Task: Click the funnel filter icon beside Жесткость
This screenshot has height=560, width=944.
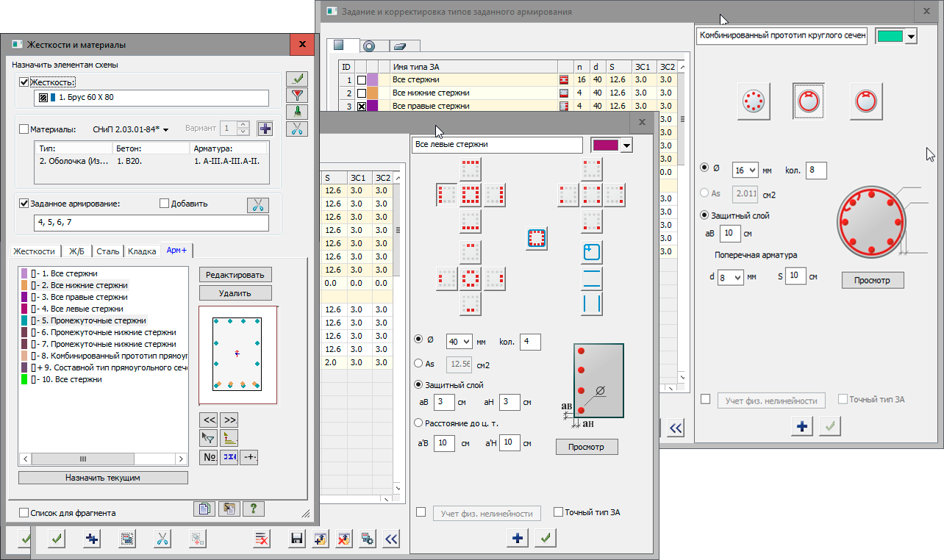Action: coord(297,95)
